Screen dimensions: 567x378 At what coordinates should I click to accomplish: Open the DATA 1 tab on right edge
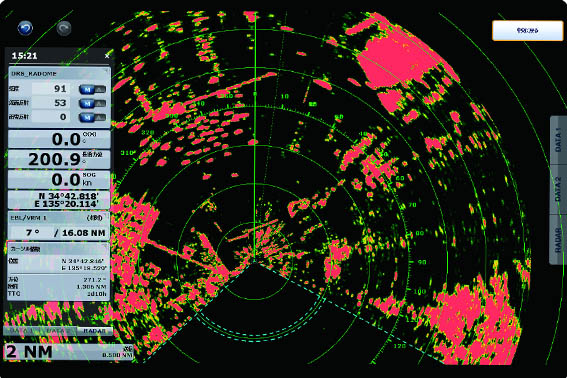pyautogui.click(x=558, y=140)
